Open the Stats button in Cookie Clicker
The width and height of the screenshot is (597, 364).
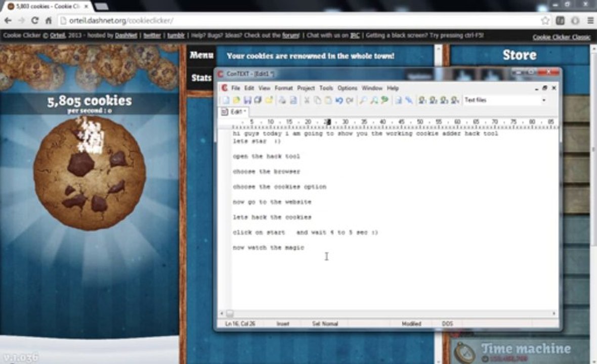201,78
